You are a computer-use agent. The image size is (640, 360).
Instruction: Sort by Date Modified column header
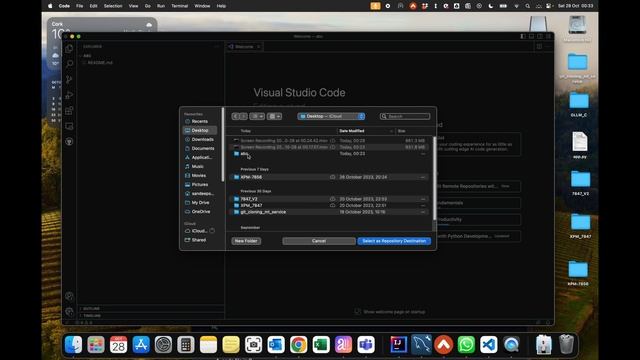point(366,131)
